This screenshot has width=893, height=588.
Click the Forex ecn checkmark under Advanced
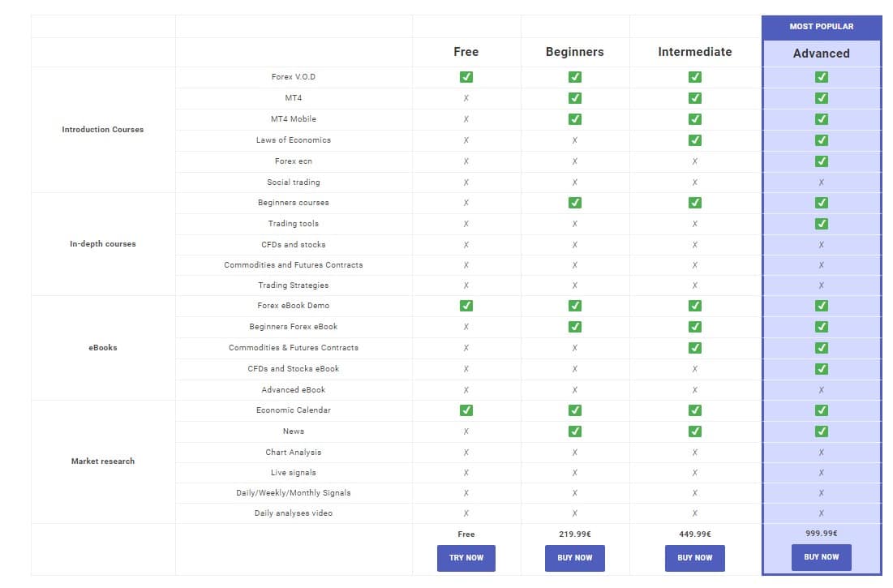click(x=821, y=161)
